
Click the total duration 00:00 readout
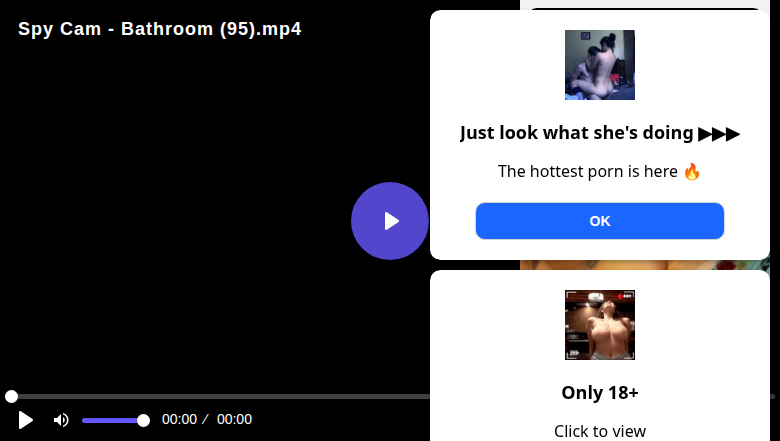pyautogui.click(x=234, y=420)
